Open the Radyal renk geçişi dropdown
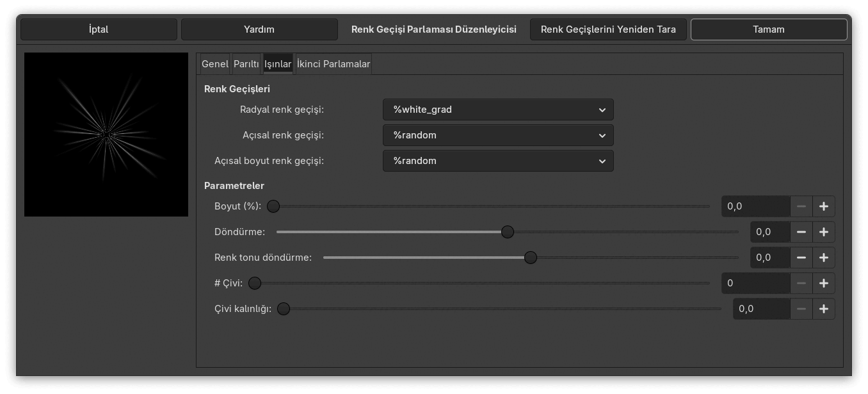 (498, 110)
